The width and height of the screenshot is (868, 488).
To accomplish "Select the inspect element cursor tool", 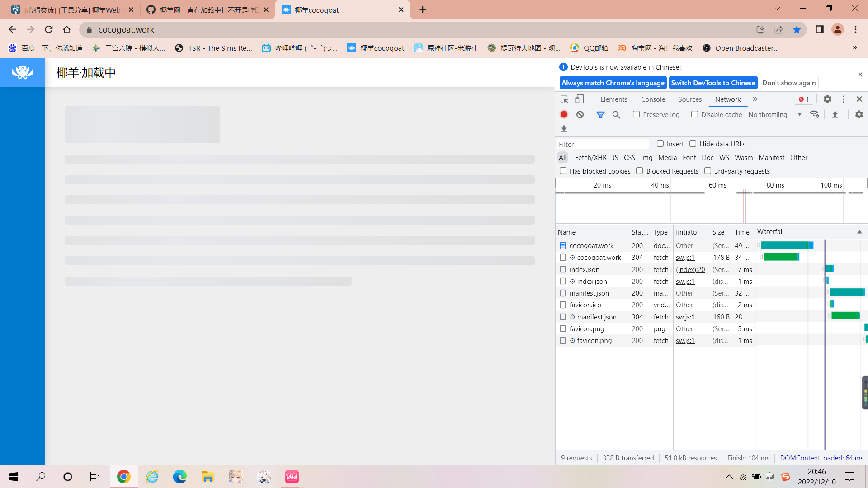I will click(x=563, y=99).
